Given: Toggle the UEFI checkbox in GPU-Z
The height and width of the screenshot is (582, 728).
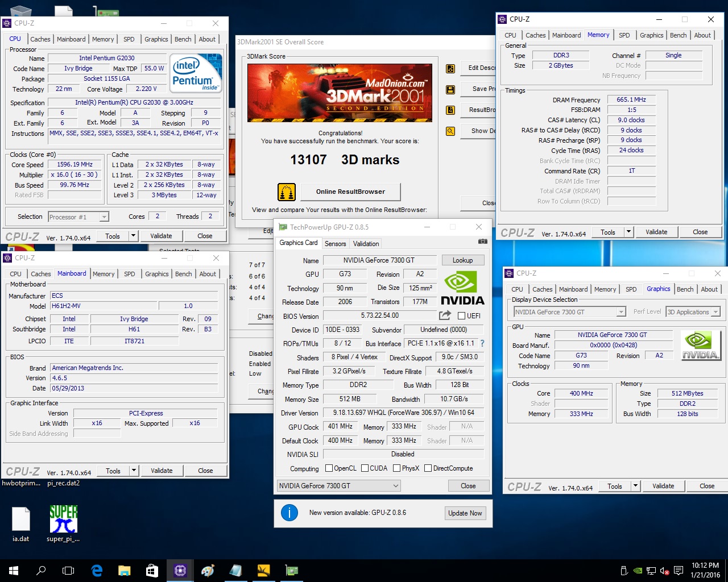Looking at the screenshot, I should 461,315.
